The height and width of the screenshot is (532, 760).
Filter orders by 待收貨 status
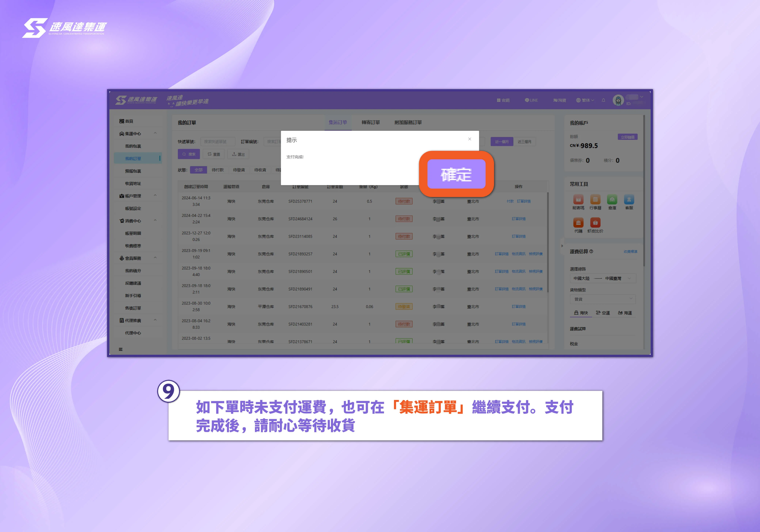click(260, 170)
